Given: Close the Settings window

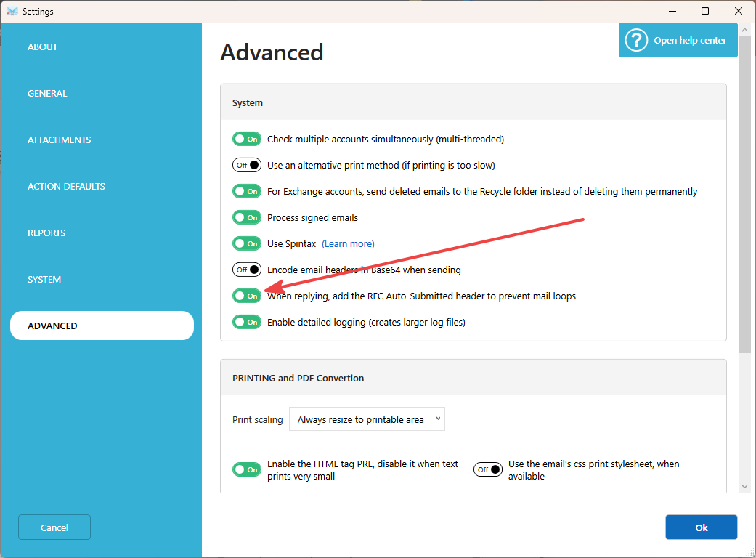Looking at the screenshot, I should (738, 11).
